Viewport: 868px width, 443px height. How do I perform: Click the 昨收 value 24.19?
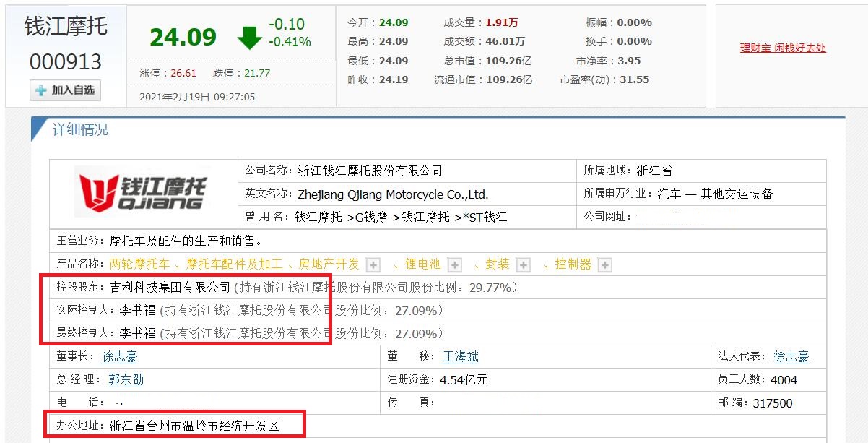coord(394,79)
